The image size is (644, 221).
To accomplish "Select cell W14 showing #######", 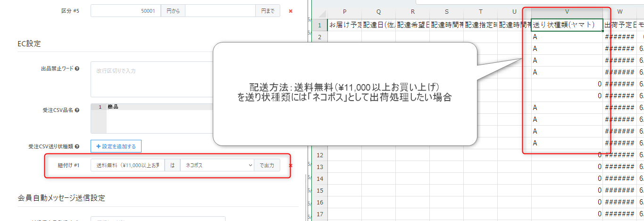I will click(620, 178).
